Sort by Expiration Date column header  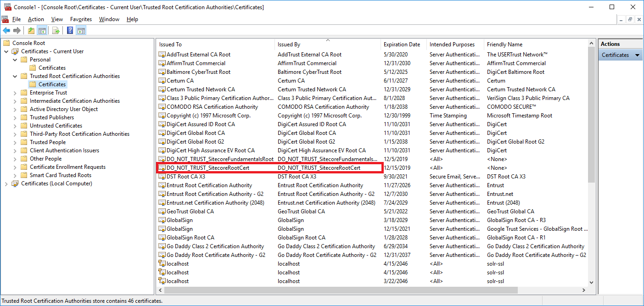402,45
